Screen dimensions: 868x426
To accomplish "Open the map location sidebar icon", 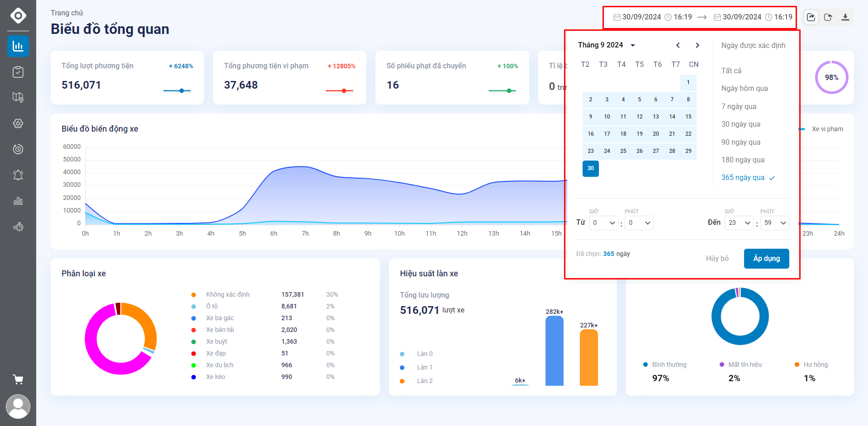I will tap(18, 97).
